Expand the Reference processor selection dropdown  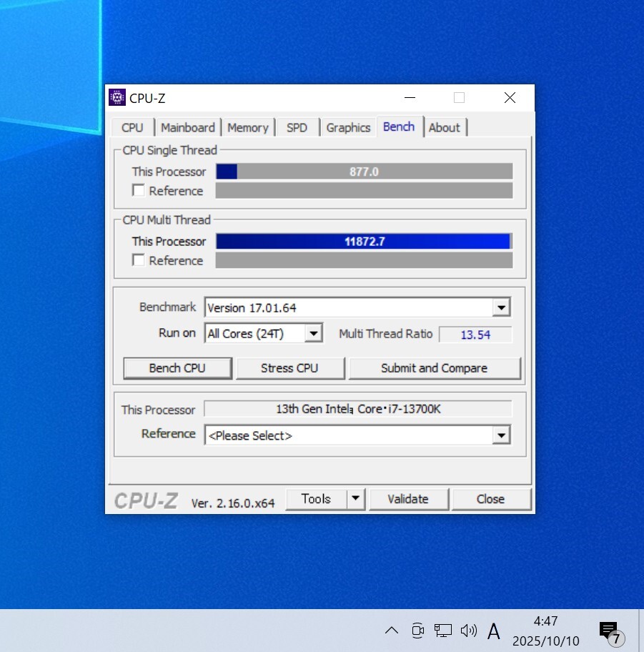point(501,435)
